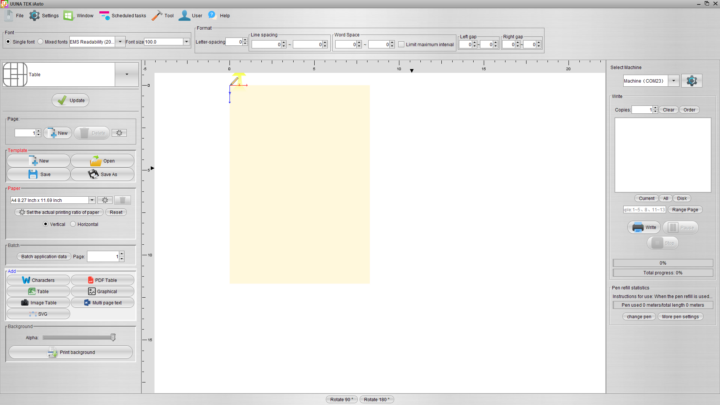Click the Disk button
This screenshot has width=720, height=405.
coord(681,198)
